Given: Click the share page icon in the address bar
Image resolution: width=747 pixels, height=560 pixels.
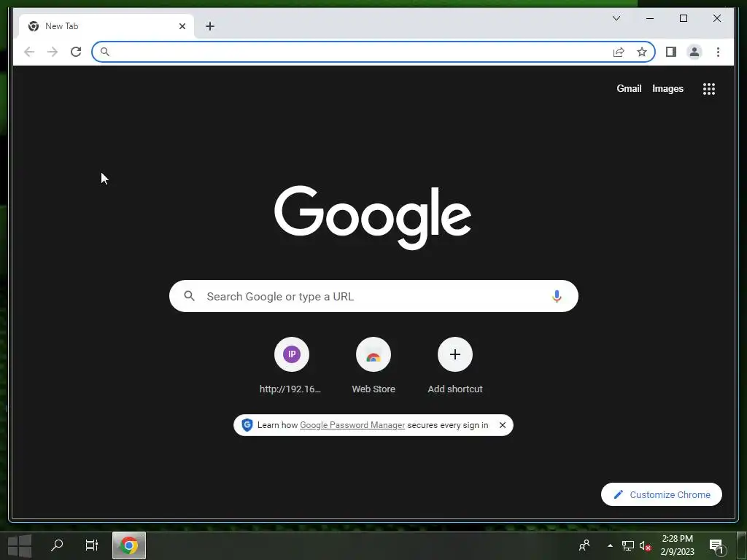Looking at the screenshot, I should pyautogui.click(x=619, y=52).
